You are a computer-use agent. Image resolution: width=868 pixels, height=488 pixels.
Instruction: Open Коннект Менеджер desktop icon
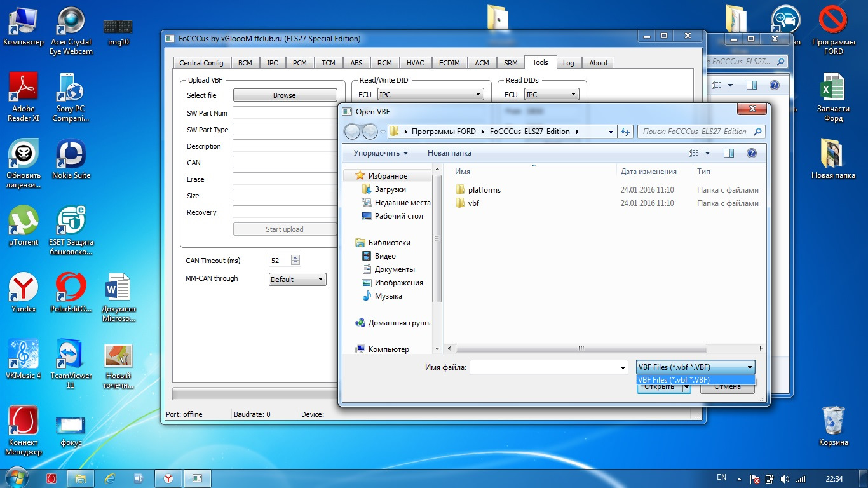pos(24,431)
